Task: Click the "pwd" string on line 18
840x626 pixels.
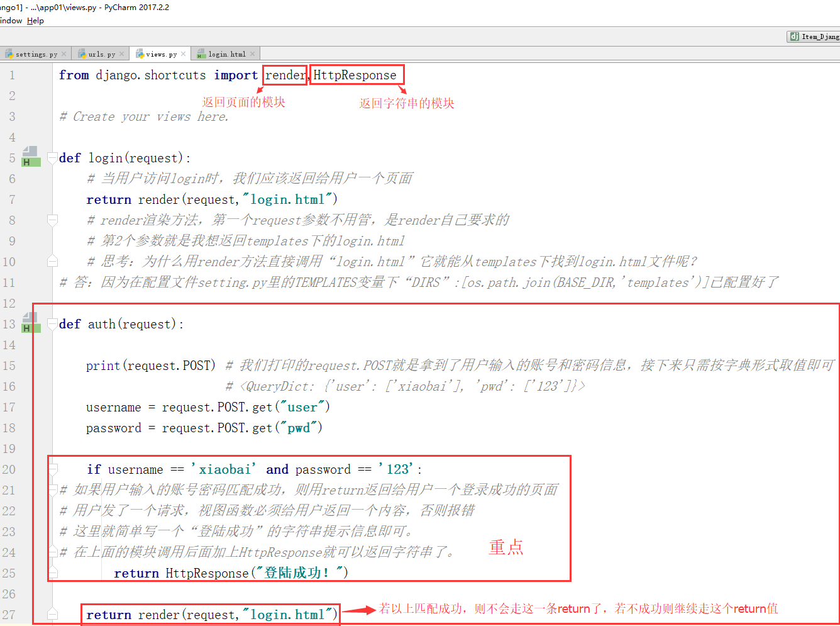Action: tap(299, 428)
